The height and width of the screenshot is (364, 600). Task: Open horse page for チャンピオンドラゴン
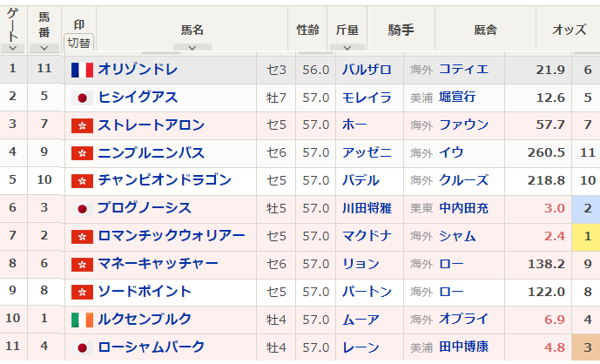pyautogui.click(x=165, y=180)
